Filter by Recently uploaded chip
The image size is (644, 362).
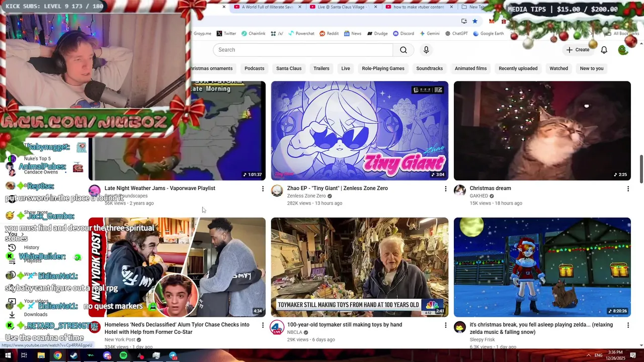click(518, 68)
